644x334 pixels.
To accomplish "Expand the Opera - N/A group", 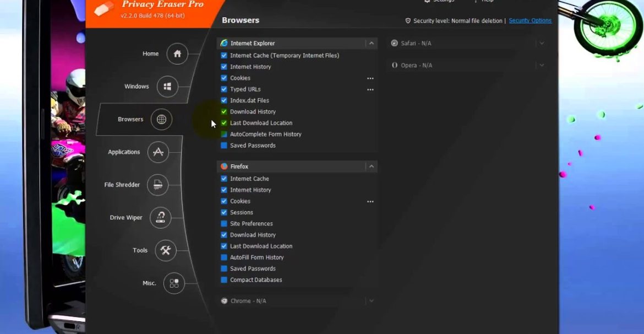I will click(x=542, y=66).
